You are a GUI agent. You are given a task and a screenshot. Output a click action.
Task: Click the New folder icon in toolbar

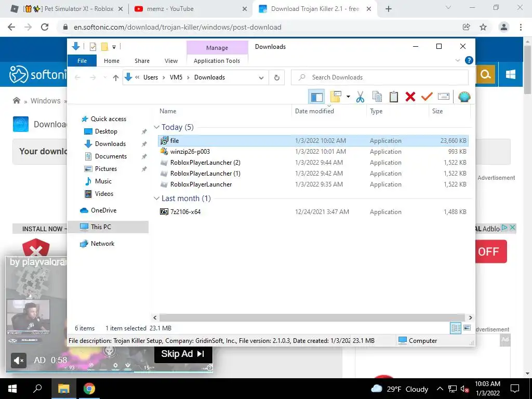(x=336, y=97)
